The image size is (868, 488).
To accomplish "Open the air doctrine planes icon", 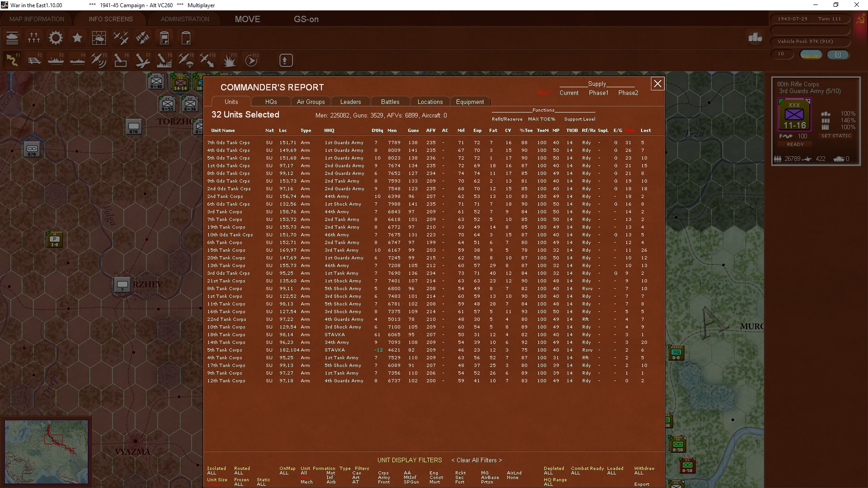I will click(121, 38).
